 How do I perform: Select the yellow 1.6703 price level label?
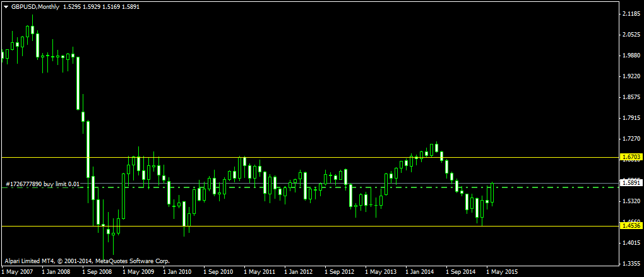tap(631, 157)
